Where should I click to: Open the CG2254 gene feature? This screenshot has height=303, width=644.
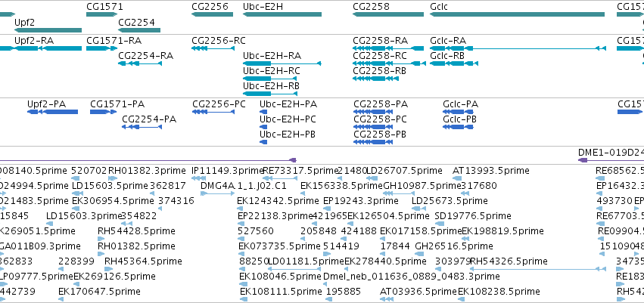139,30
